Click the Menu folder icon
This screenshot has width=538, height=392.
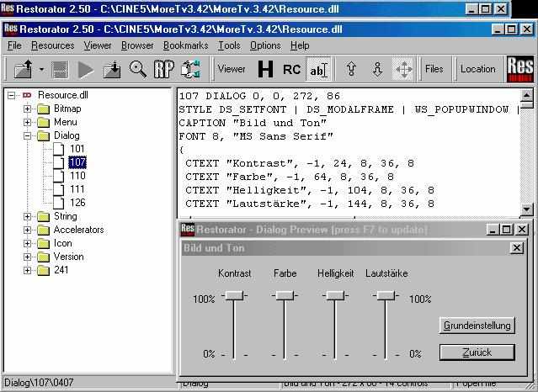(43, 123)
